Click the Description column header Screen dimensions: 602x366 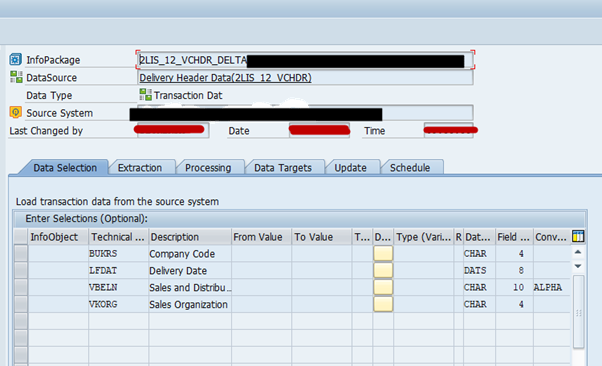190,237
